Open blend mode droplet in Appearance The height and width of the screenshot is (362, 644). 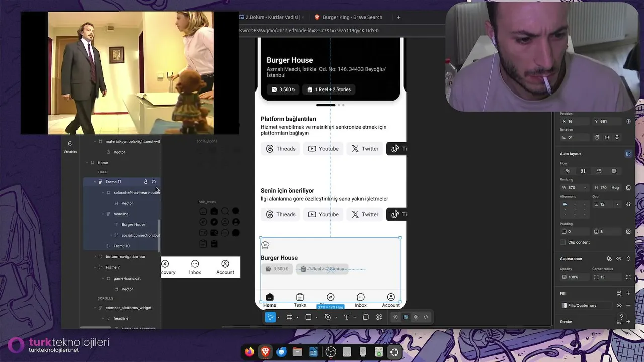[x=628, y=259]
